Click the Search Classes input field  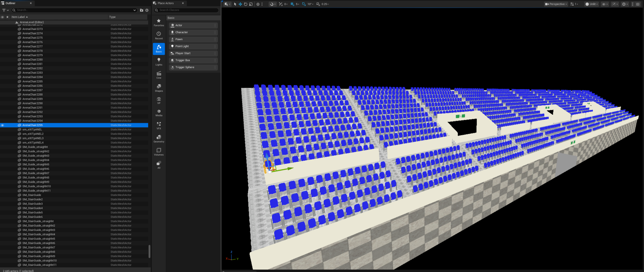(188, 10)
